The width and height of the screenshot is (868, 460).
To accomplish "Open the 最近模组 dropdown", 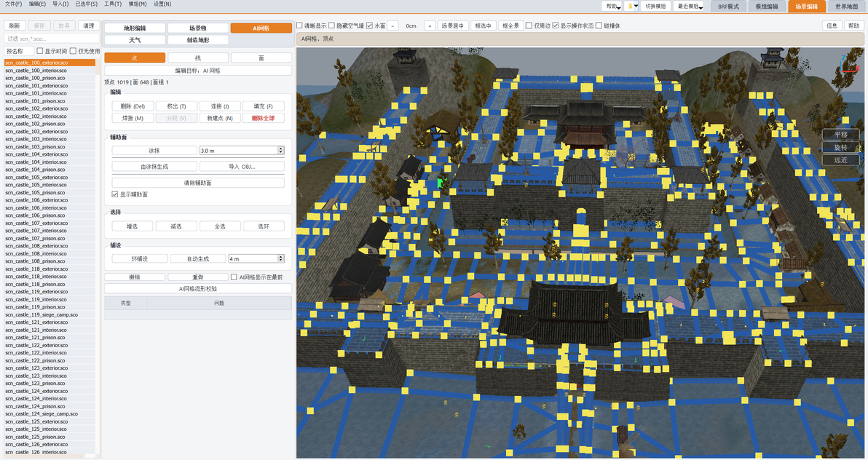I will point(689,6).
